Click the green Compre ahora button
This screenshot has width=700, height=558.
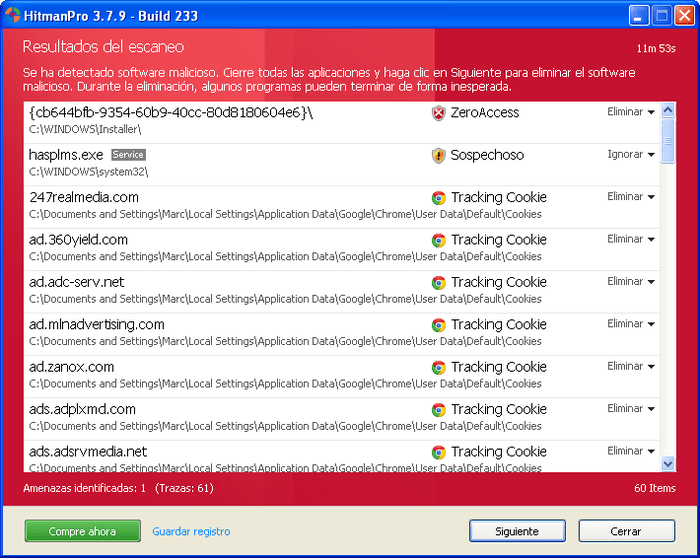click(83, 531)
